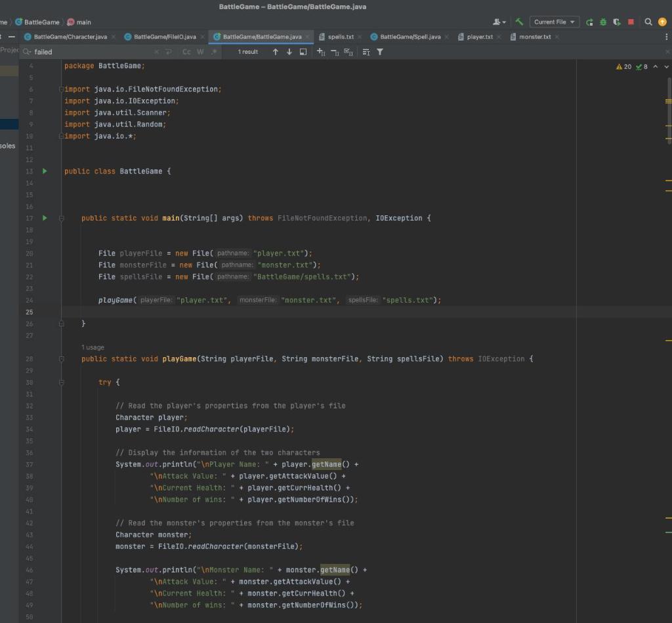Start debugging with the bug icon
This screenshot has width=672, height=623.
click(603, 22)
